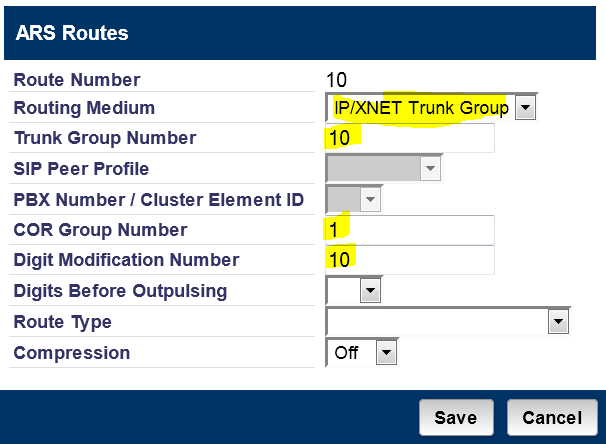Image resolution: width=606 pixels, height=444 pixels.
Task: Click the Digits Before Outpulsing label
Action: click(120, 291)
